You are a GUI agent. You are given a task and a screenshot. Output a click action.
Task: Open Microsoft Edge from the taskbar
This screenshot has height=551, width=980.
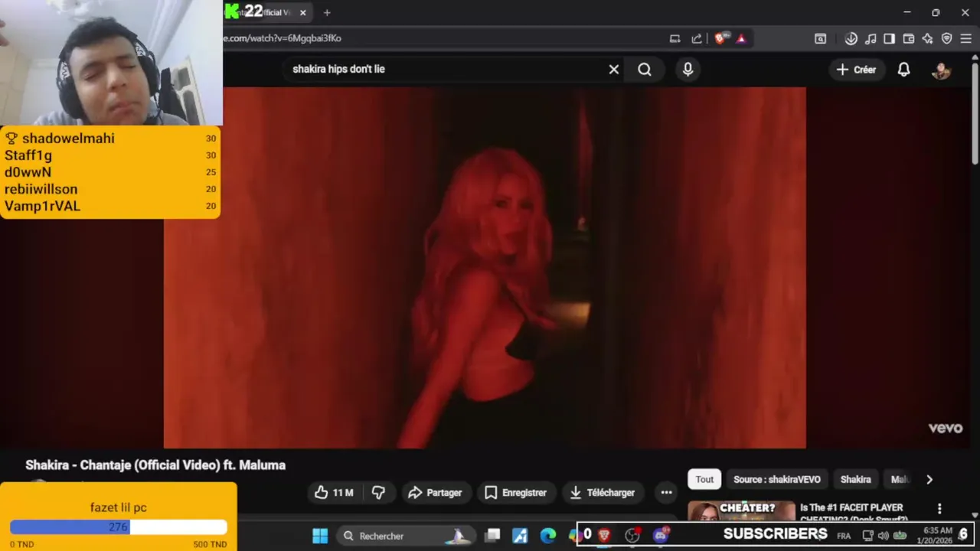coord(547,536)
